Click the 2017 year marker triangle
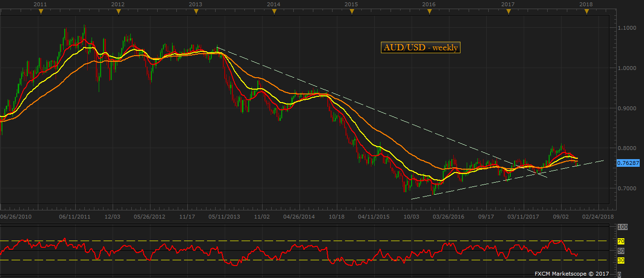This screenshot has width=644, height=278. (508, 12)
